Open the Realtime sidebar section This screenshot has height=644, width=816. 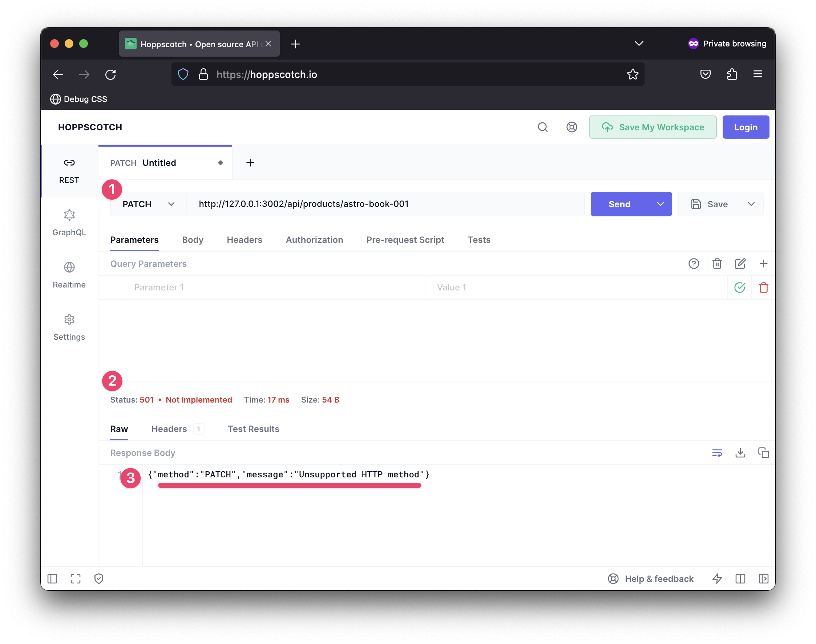click(69, 275)
